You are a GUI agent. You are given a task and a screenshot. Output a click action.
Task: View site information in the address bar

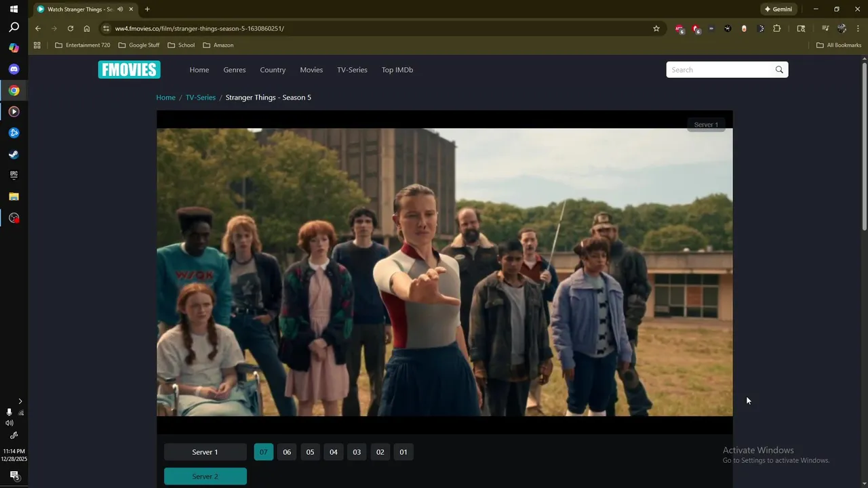105,28
